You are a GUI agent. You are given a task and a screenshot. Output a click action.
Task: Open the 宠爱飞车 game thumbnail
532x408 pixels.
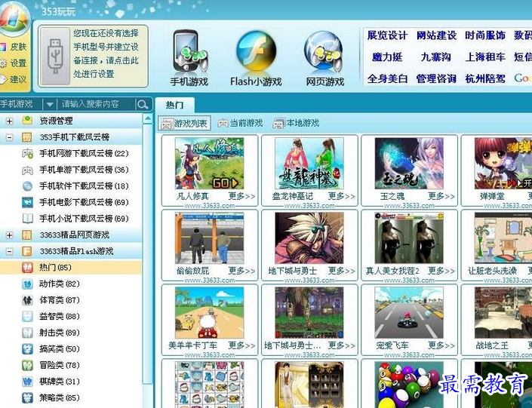pyautogui.click(x=409, y=312)
